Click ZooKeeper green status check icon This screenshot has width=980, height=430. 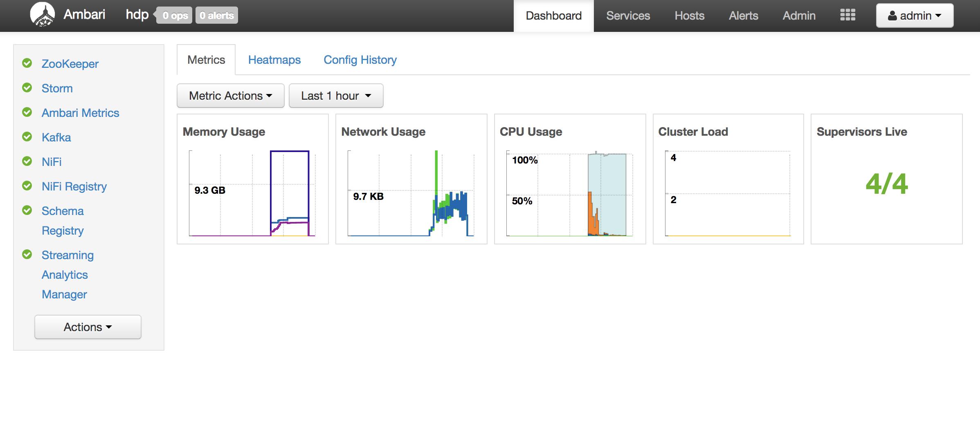click(x=27, y=63)
